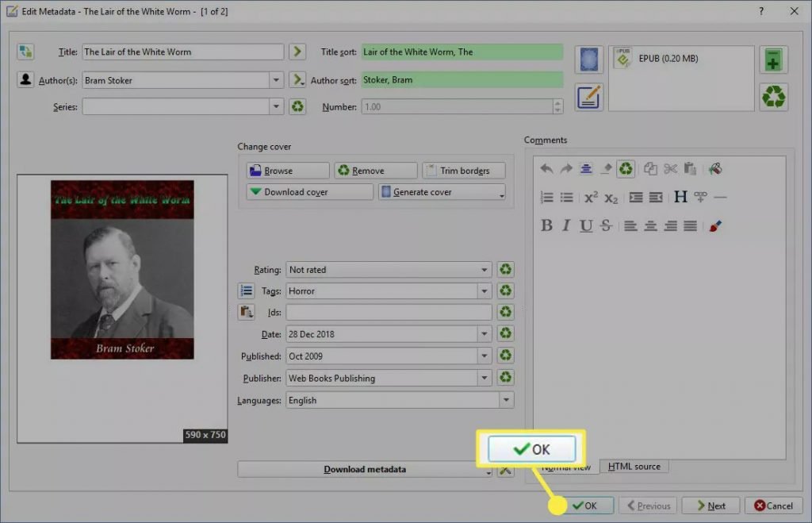Add a new format with the green plus icon
The height and width of the screenshot is (523, 812).
(773, 59)
